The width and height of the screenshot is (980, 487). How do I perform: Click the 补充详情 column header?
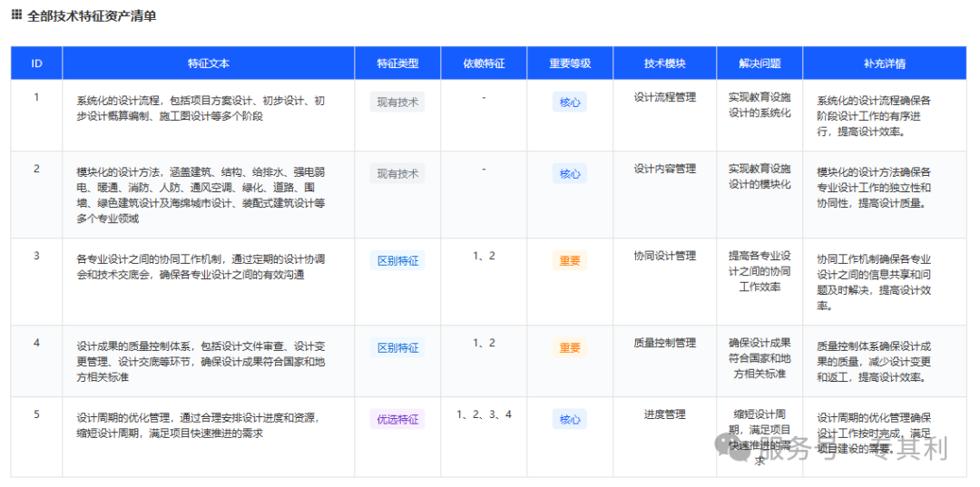(885, 63)
